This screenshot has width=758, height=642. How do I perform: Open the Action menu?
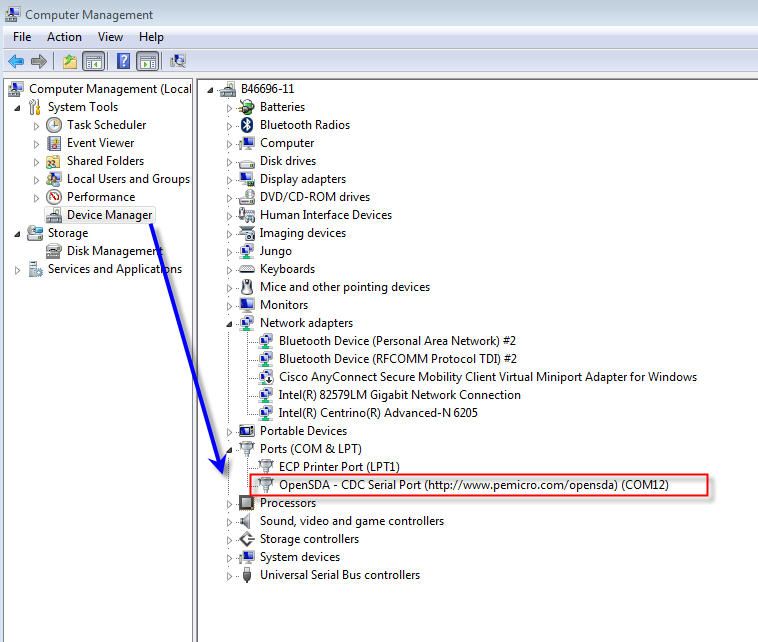coord(64,37)
